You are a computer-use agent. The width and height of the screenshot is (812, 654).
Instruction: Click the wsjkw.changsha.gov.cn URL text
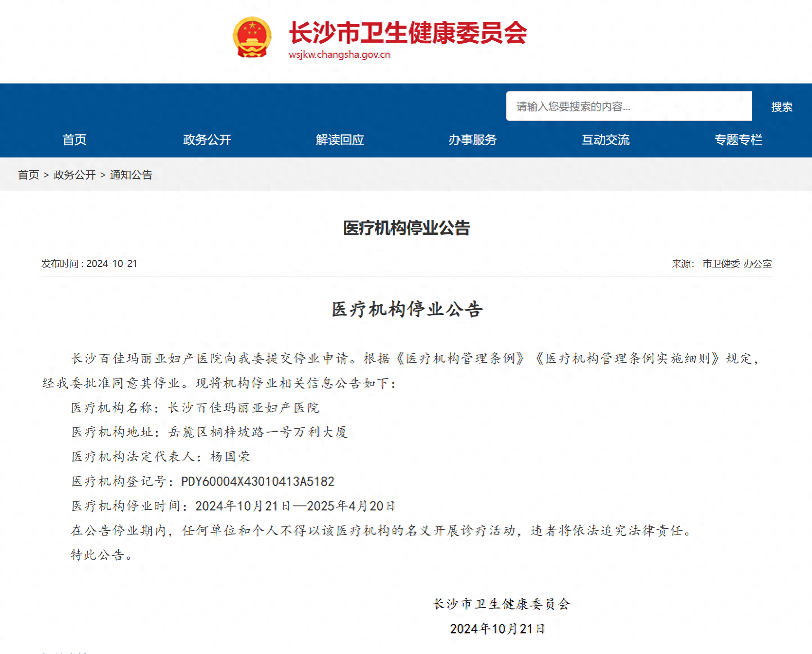(x=339, y=55)
